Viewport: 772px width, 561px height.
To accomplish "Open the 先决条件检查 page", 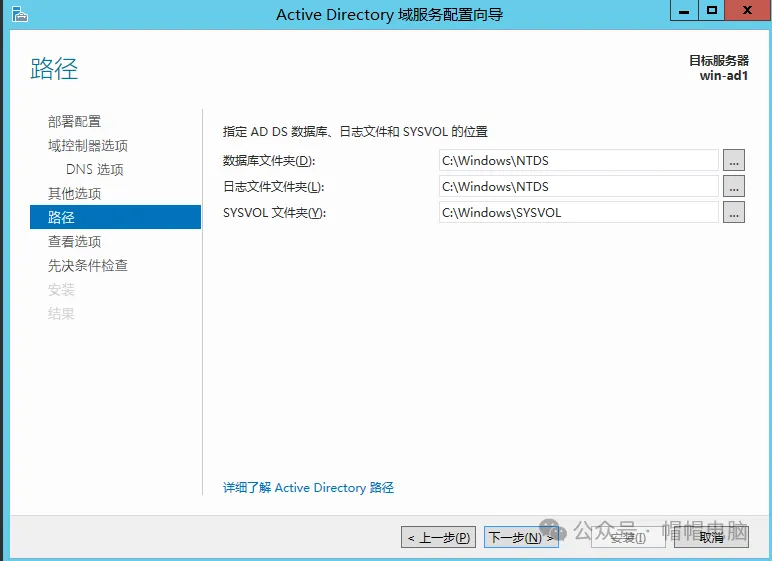I will coord(88,265).
